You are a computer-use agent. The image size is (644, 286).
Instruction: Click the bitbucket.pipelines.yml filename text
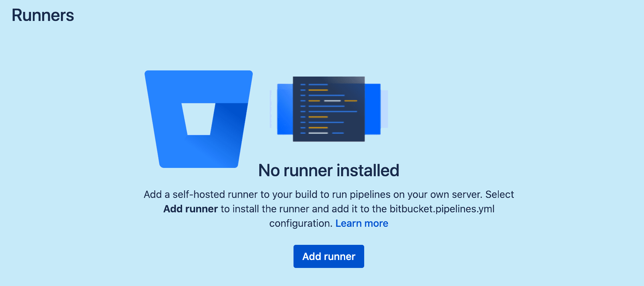pos(442,209)
